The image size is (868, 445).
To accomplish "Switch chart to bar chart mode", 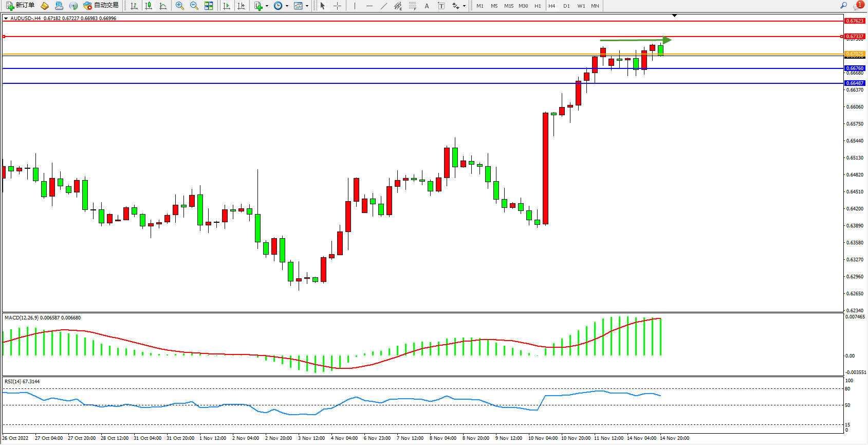I will [x=134, y=6].
